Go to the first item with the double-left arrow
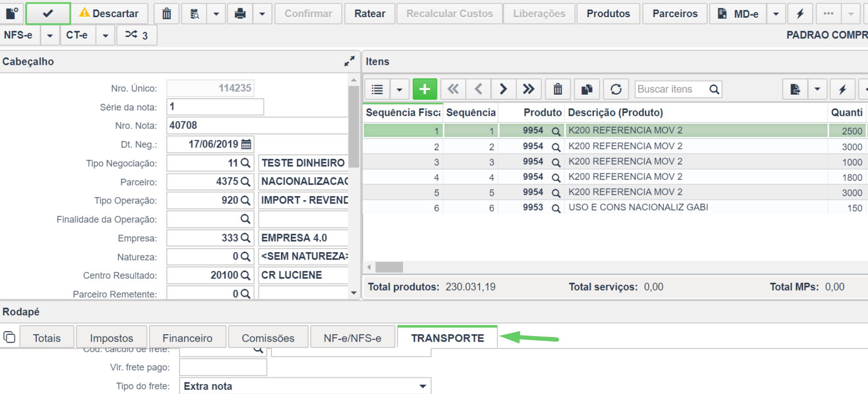 (x=453, y=89)
